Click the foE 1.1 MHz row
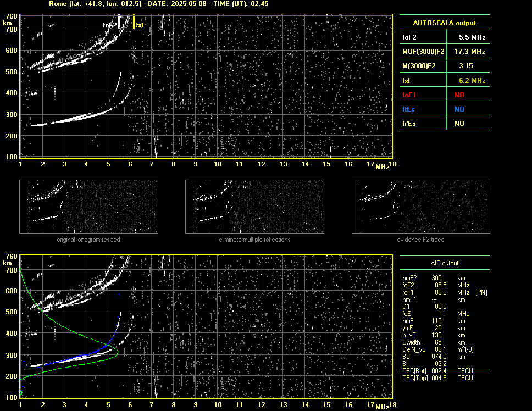532x411 pixels. tap(436, 314)
